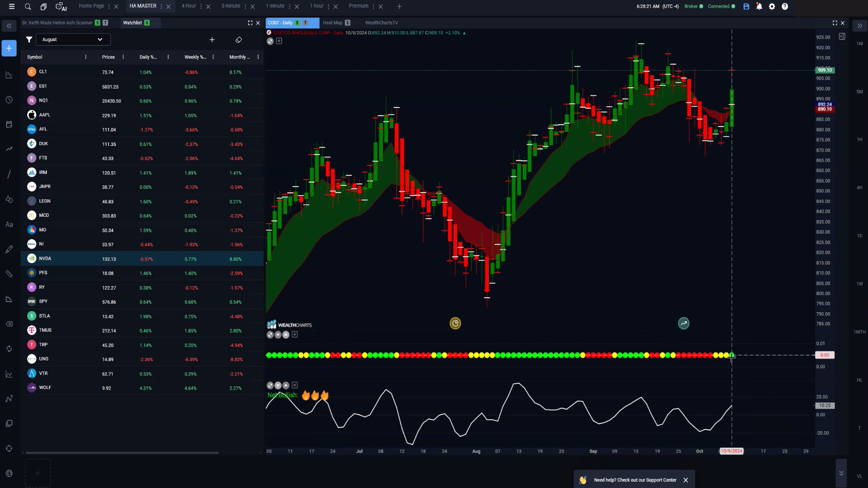The width and height of the screenshot is (868, 488).
Task: Open Daily % column options menu
Action: (168, 57)
